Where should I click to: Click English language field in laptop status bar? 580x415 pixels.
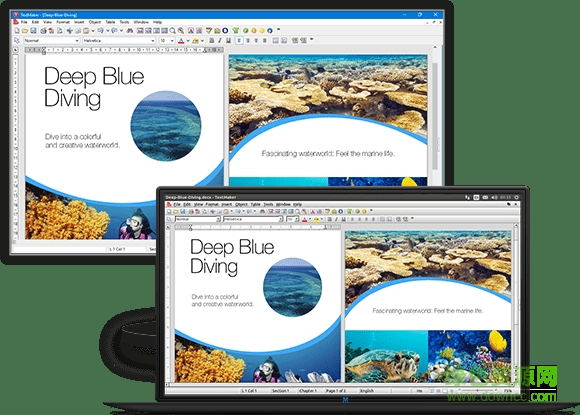(367, 391)
